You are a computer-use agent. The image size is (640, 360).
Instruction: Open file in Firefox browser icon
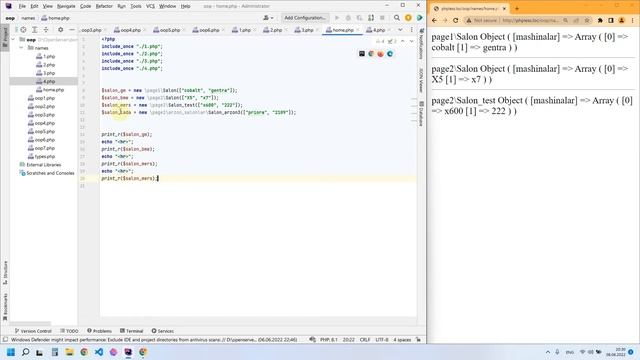click(x=380, y=54)
